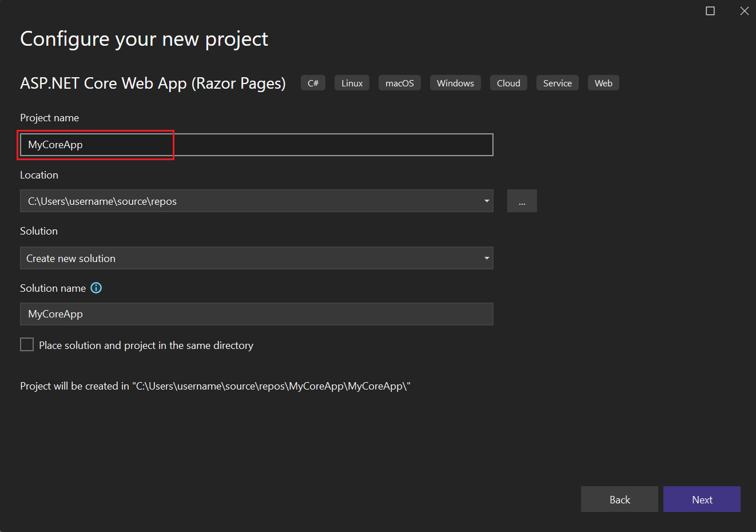The image size is (756, 532).
Task: Open the Location dropdown
Action: click(486, 201)
